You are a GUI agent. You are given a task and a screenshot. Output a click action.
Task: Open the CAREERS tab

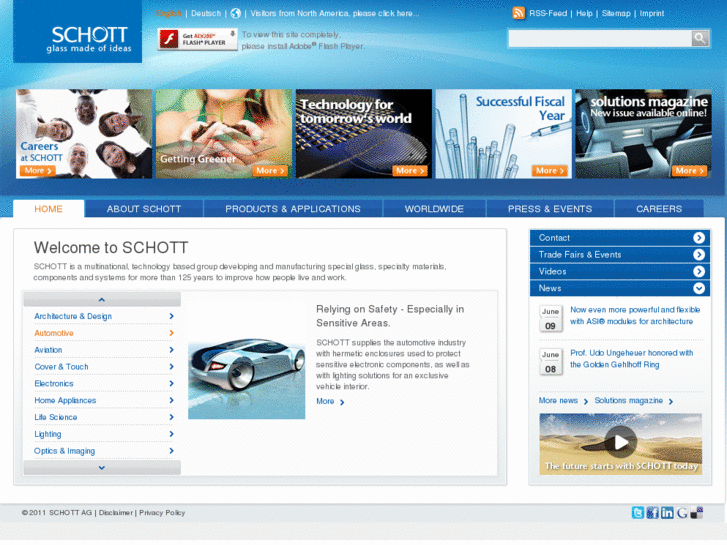click(659, 209)
